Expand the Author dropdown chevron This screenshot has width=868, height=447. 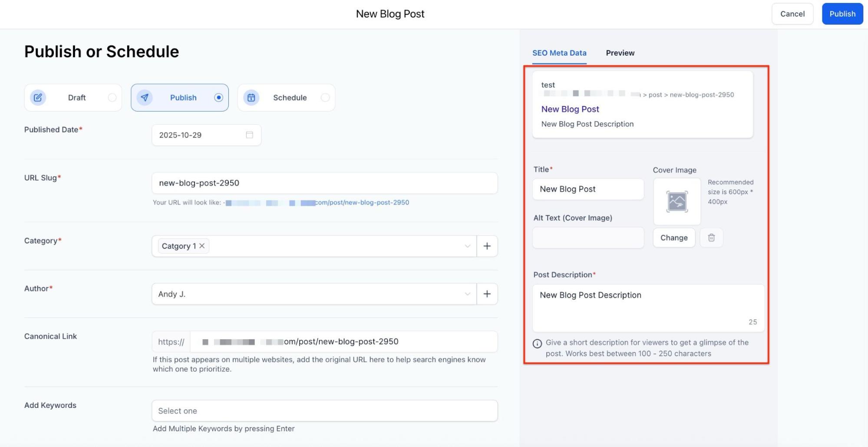click(467, 294)
